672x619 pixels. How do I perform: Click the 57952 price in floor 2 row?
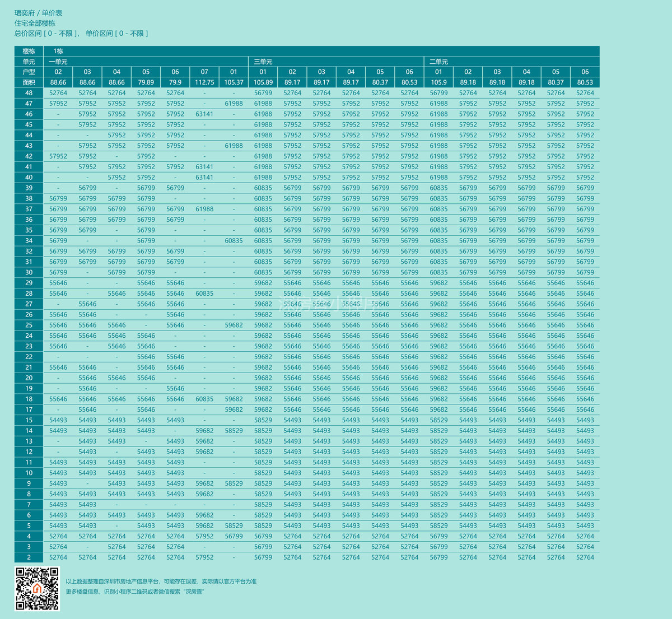[204, 557]
